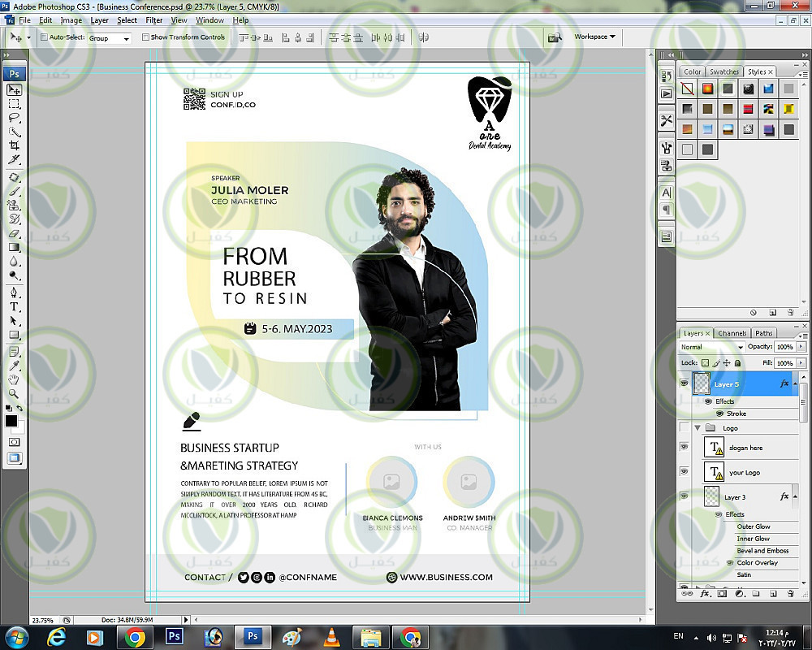Hide the slogan here text layer
812x650 pixels.
684,447
